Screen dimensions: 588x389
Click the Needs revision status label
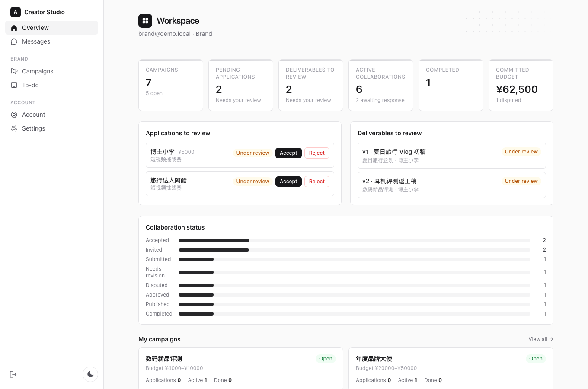pos(155,272)
